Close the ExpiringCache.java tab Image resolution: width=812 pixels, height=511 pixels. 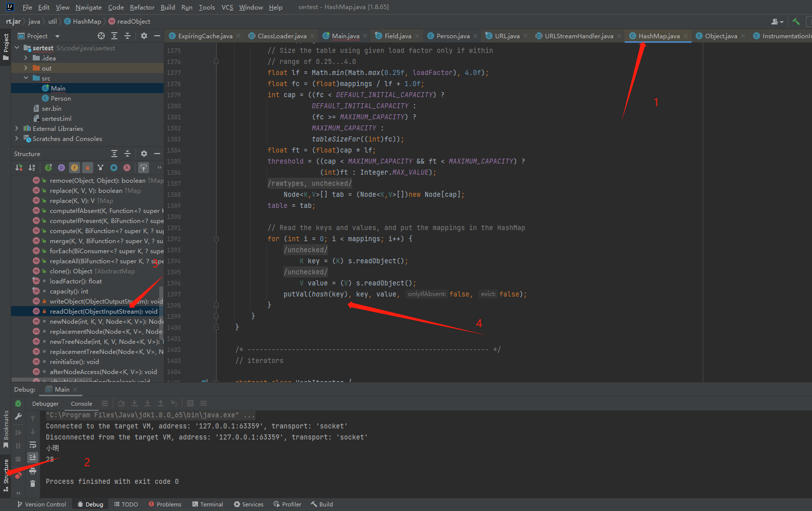238,36
